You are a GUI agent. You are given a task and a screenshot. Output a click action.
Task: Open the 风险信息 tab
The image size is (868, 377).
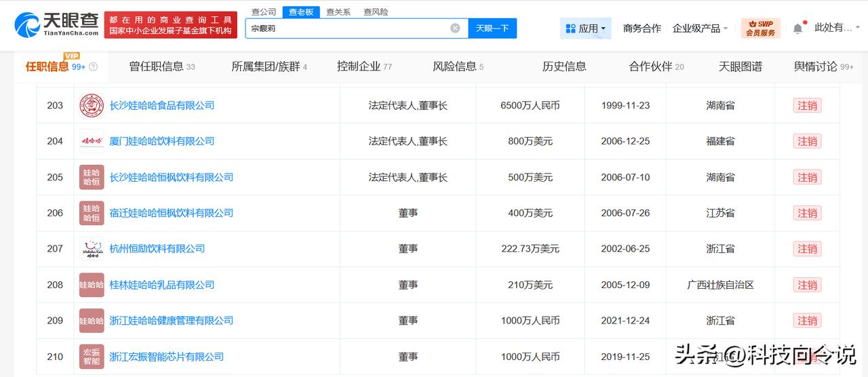pos(458,66)
